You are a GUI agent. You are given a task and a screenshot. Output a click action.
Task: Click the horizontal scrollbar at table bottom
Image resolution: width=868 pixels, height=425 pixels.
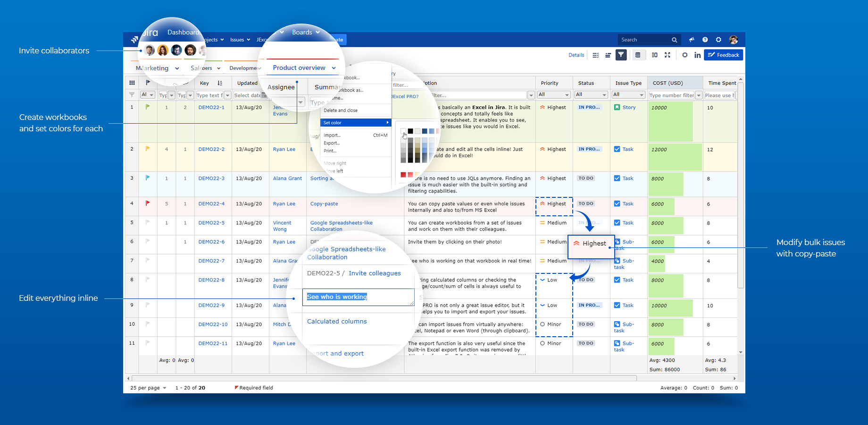(x=384, y=378)
